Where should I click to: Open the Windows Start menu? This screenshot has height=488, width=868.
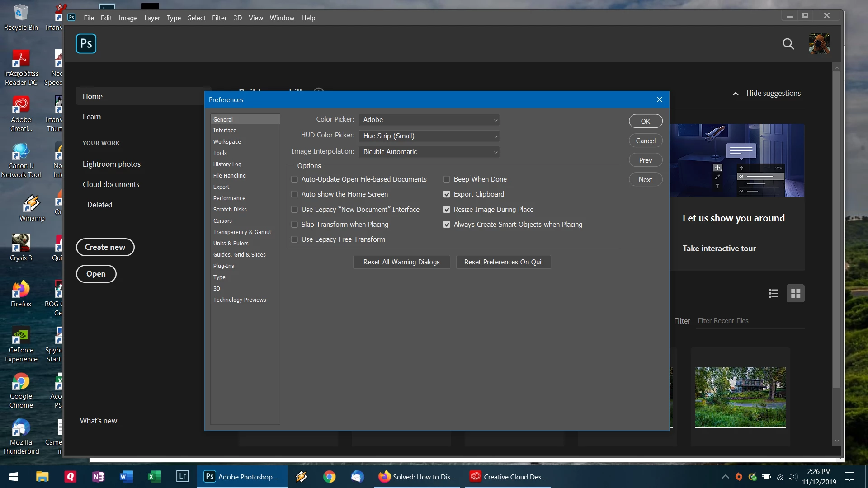(x=14, y=477)
